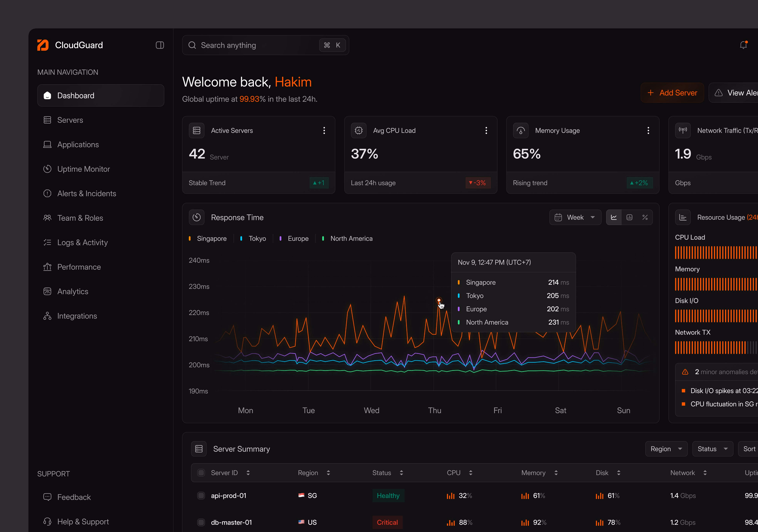Click the Network Traffic antenna icon
This screenshot has height=532, width=758.
pos(683,131)
